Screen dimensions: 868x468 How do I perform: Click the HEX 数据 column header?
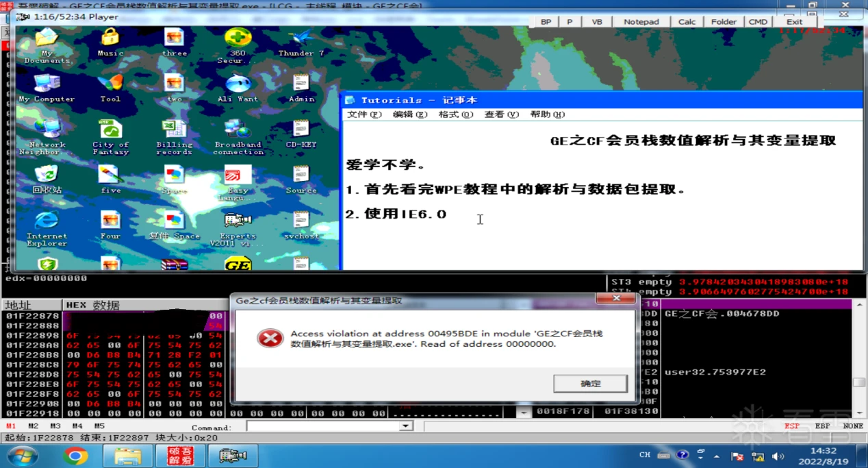144,305
